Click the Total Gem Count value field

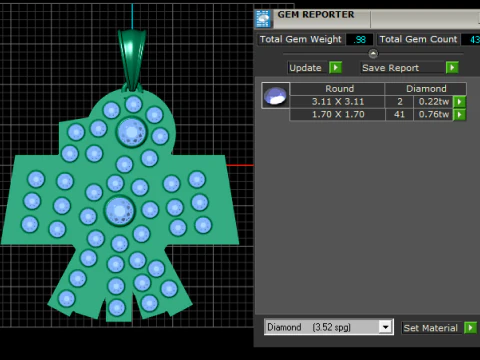[x=470, y=40]
